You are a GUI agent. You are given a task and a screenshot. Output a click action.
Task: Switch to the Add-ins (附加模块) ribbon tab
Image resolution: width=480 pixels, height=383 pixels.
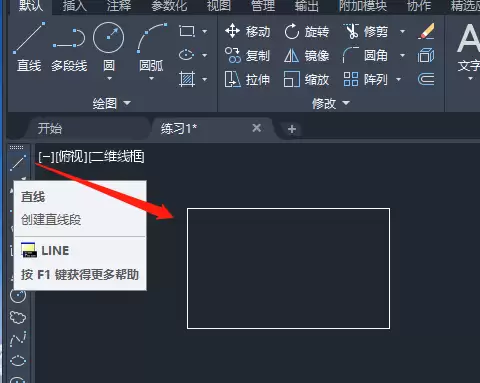pos(363,5)
